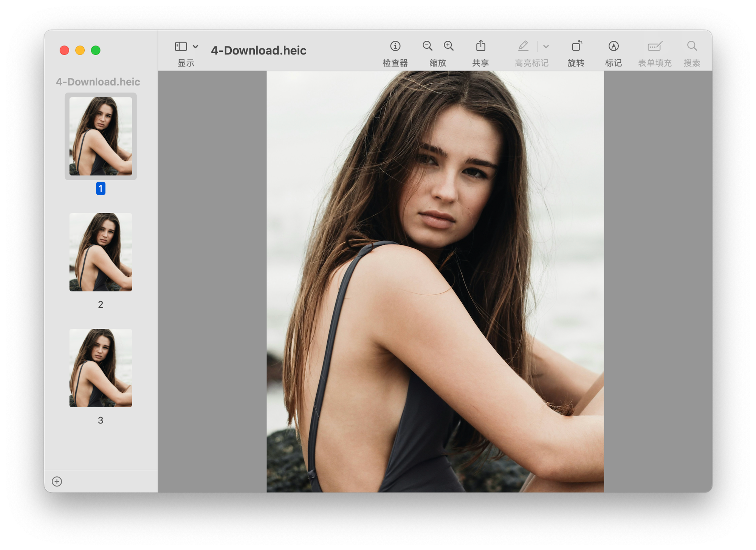Image resolution: width=756 pixels, height=550 pixels.
Task: Select thumbnail page 1
Action: pos(101,136)
